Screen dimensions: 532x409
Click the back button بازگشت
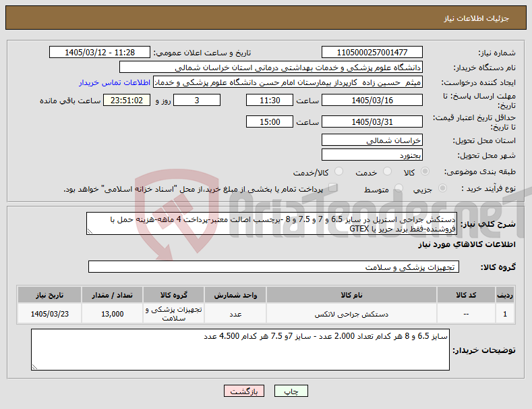coord(244,391)
